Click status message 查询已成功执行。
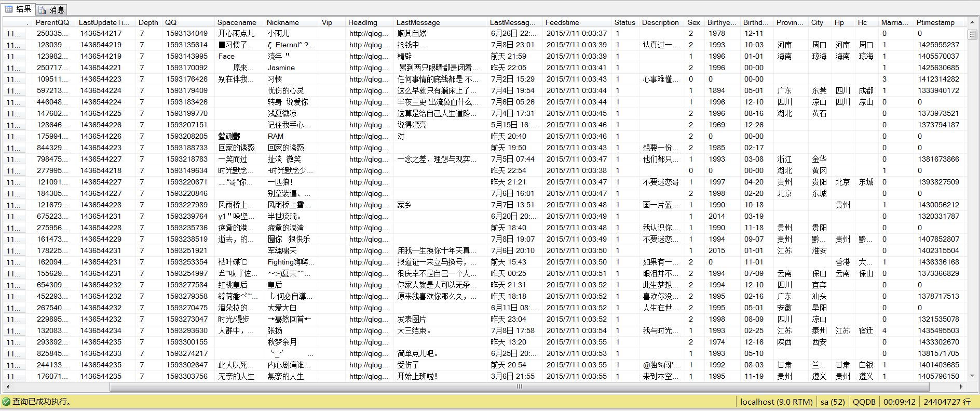The image size is (980, 411). tap(42, 402)
